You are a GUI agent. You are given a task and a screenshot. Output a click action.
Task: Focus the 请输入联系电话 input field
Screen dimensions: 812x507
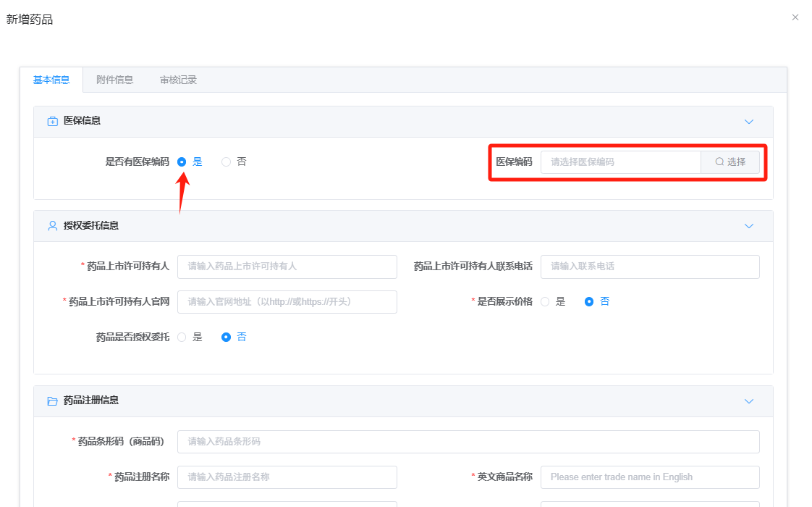click(x=650, y=267)
